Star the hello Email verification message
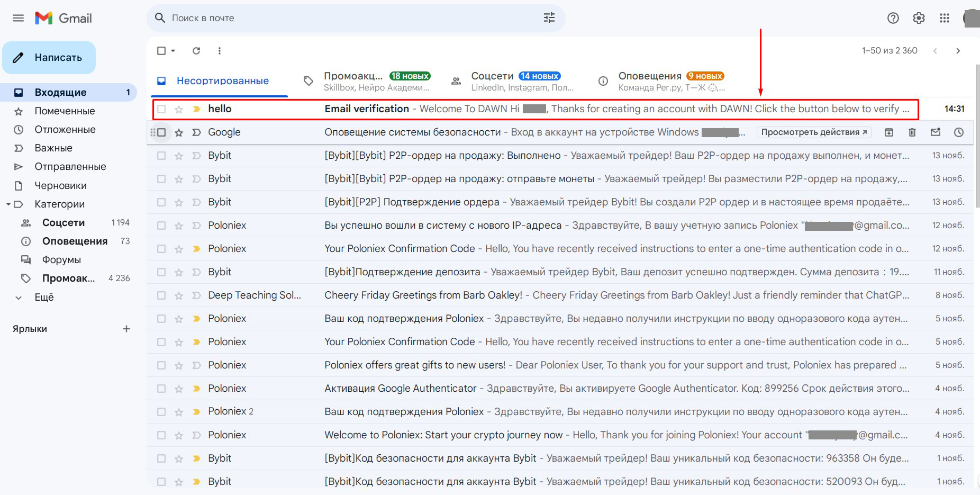 [179, 109]
